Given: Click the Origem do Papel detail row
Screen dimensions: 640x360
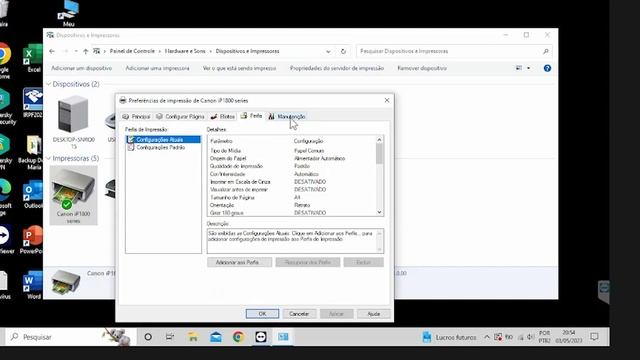Looking at the screenshot, I should click(292, 158).
